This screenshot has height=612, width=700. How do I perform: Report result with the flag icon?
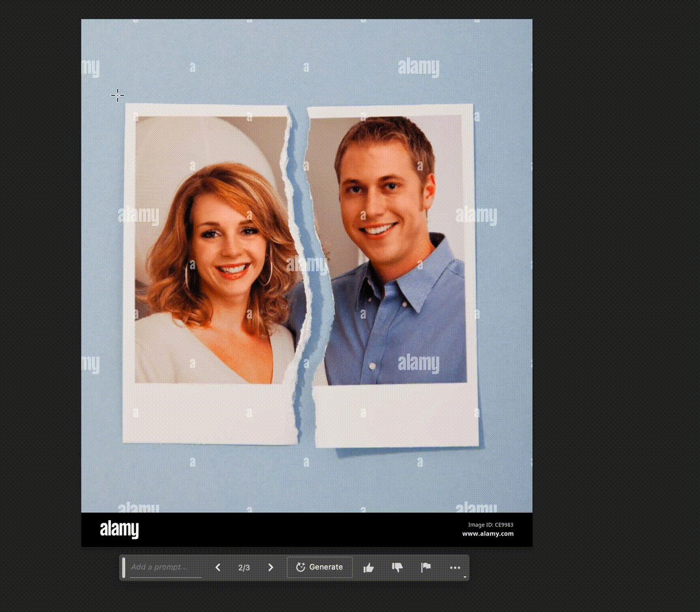pos(426,567)
